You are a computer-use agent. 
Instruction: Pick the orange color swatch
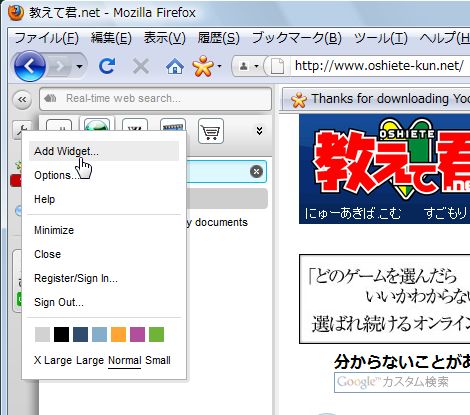coord(118,334)
